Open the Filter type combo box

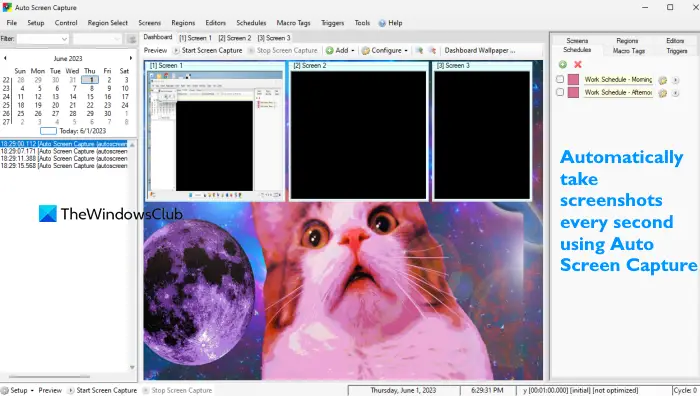tap(43, 39)
